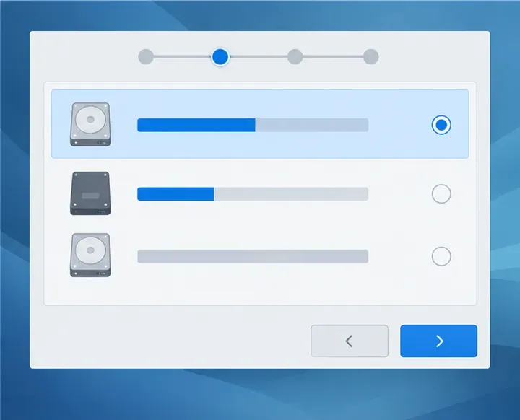
Task: Click the active blue step dot
Action: pyautogui.click(x=220, y=57)
